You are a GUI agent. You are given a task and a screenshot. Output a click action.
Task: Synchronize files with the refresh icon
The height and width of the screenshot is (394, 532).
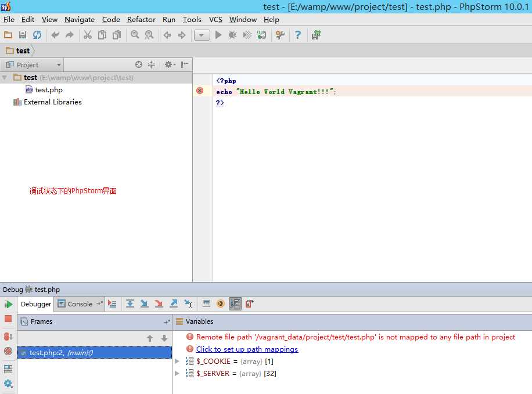pyautogui.click(x=37, y=35)
